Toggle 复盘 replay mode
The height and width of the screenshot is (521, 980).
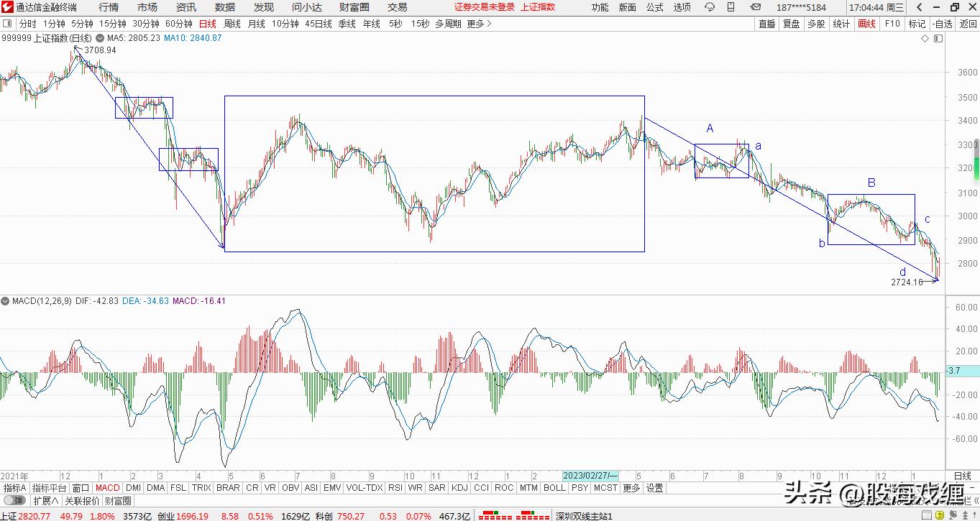792,24
